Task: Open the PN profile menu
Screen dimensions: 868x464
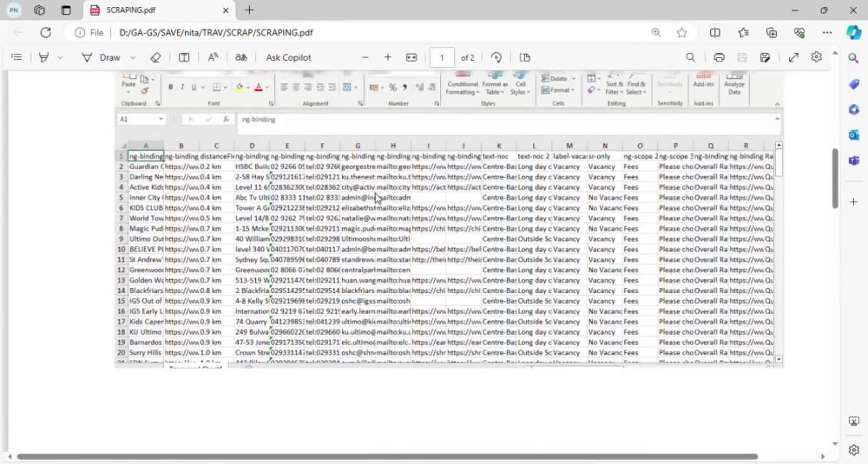Action: 14,10
